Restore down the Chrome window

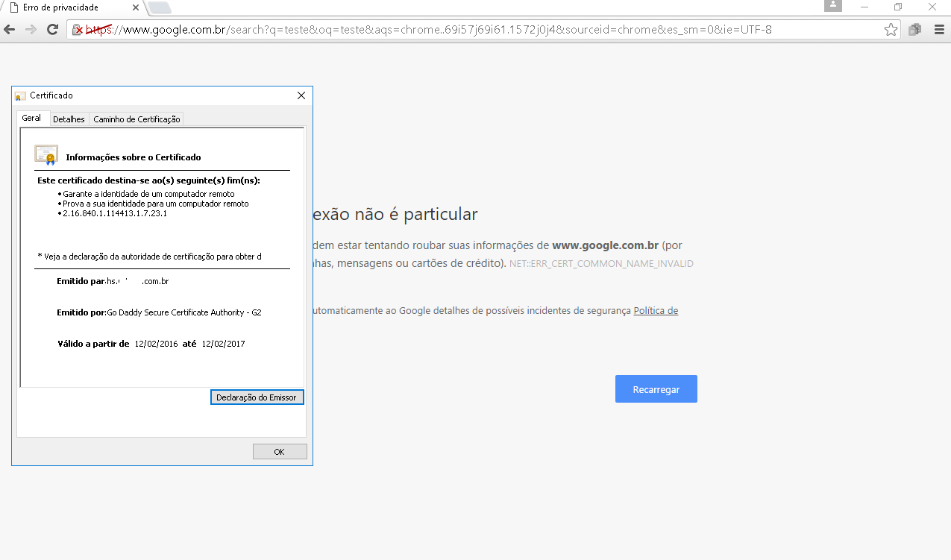pos(898,6)
